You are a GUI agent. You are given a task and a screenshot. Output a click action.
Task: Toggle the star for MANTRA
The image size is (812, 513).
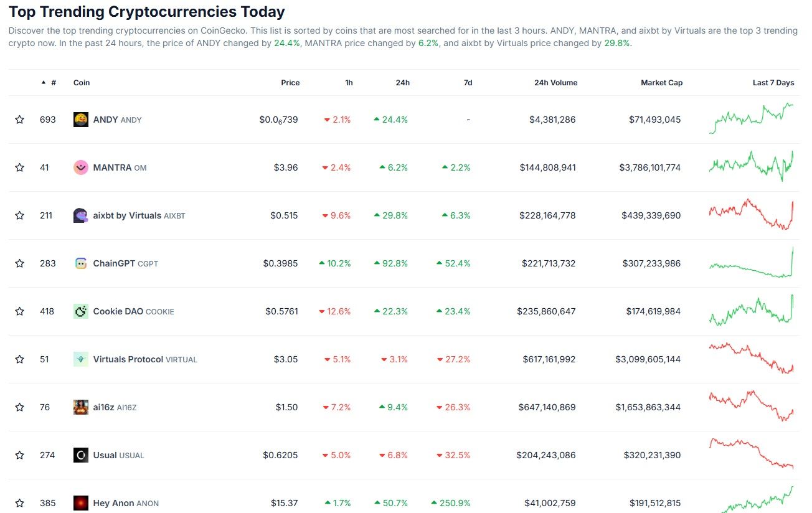click(20, 167)
